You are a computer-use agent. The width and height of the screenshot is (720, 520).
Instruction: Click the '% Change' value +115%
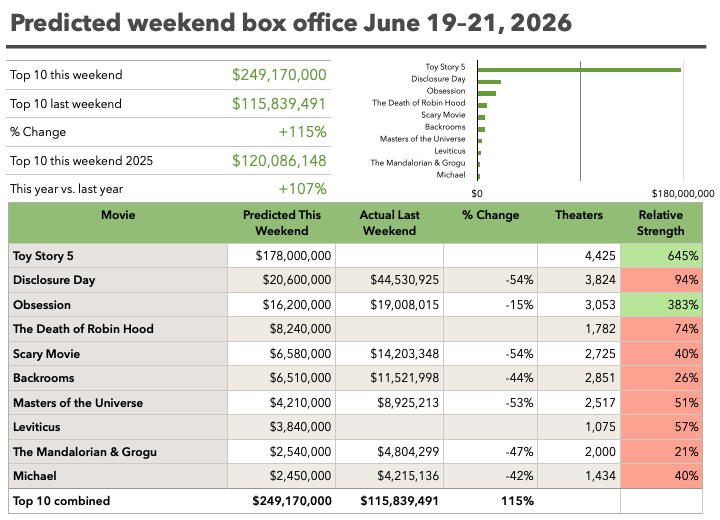303,132
